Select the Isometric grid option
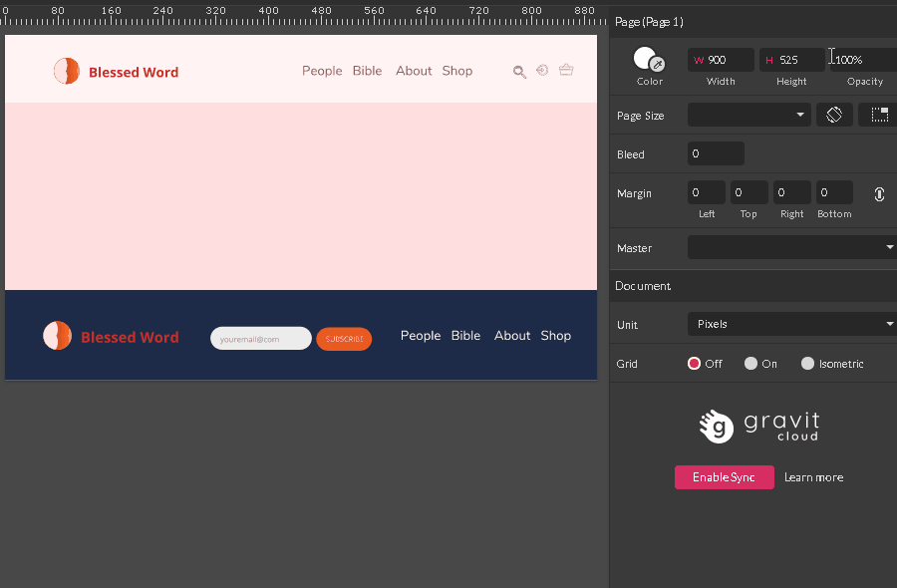The image size is (897, 588). [807, 364]
